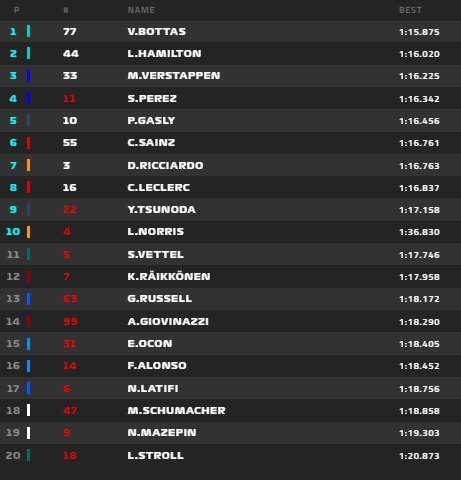Select the NAME column header

141,10
